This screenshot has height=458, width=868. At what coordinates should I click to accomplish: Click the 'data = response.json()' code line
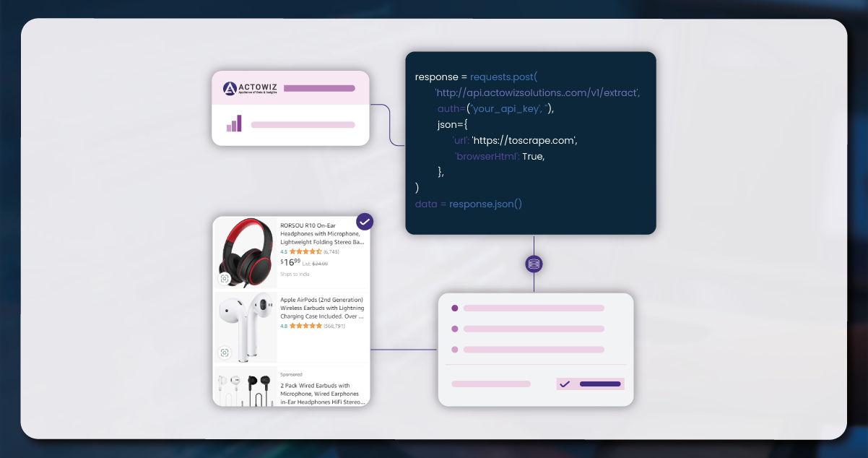pos(468,204)
